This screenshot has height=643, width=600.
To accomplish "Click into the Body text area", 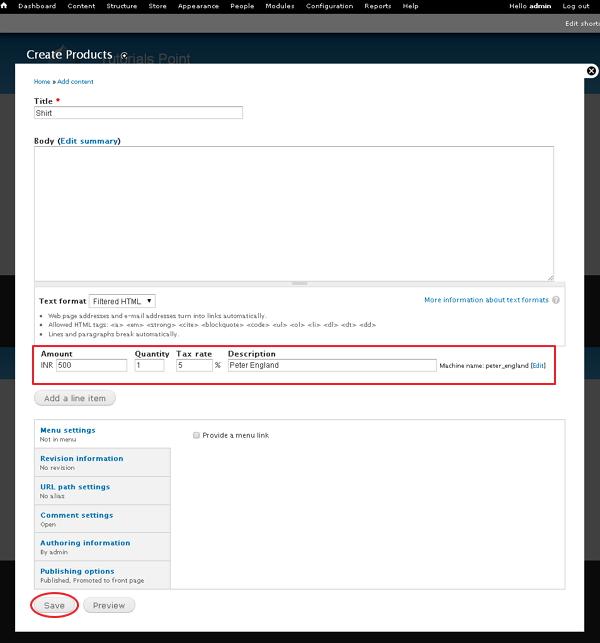I will [x=294, y=213].
